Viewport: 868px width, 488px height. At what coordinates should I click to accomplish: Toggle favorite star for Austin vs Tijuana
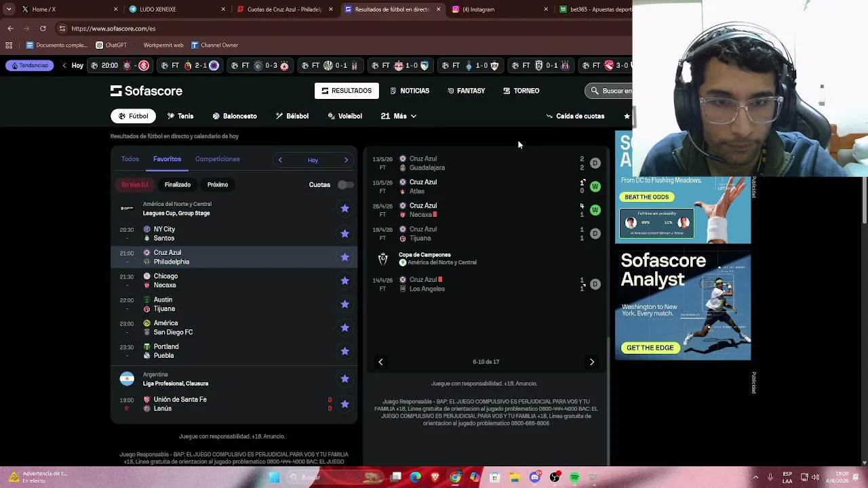pyautogui.click(x=345, y=304)
